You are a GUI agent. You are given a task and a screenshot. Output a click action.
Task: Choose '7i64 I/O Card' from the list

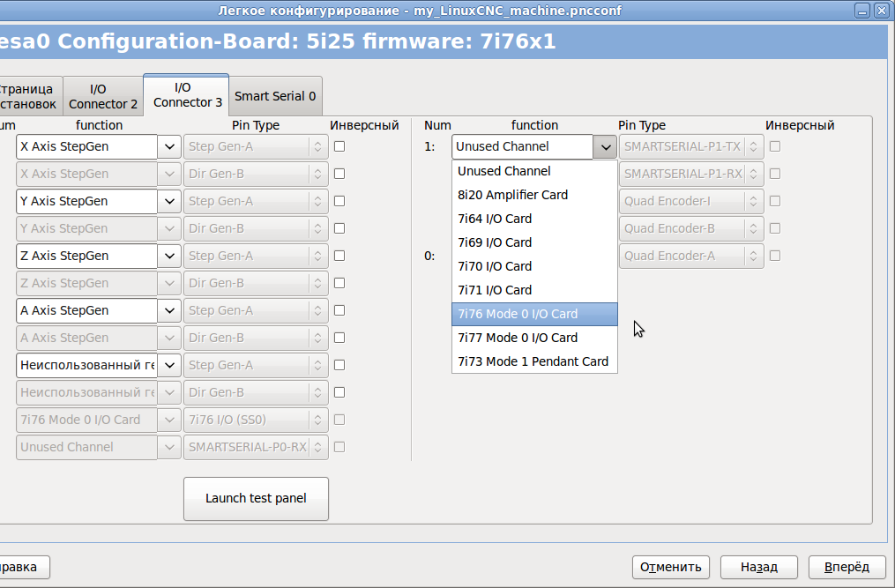tap(534, 219)
